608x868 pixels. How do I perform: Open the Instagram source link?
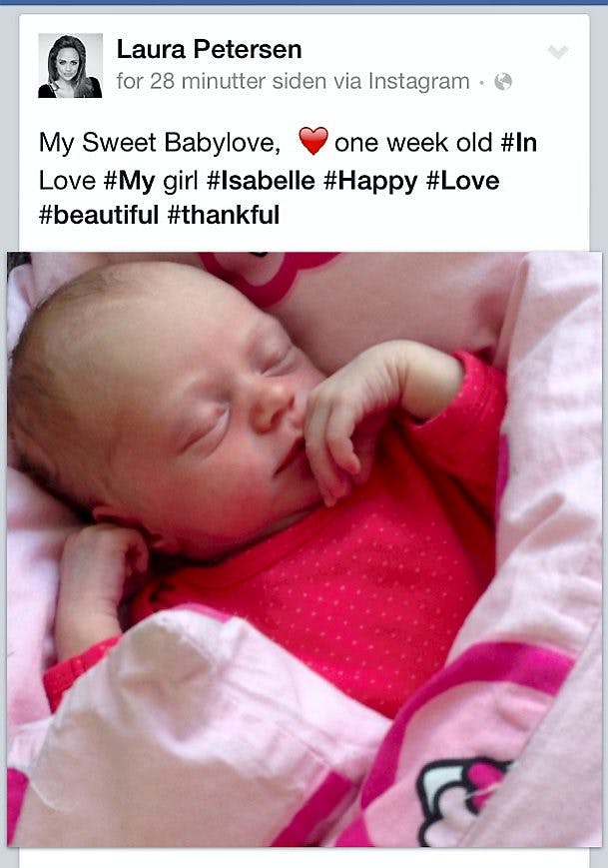point(418,81)
